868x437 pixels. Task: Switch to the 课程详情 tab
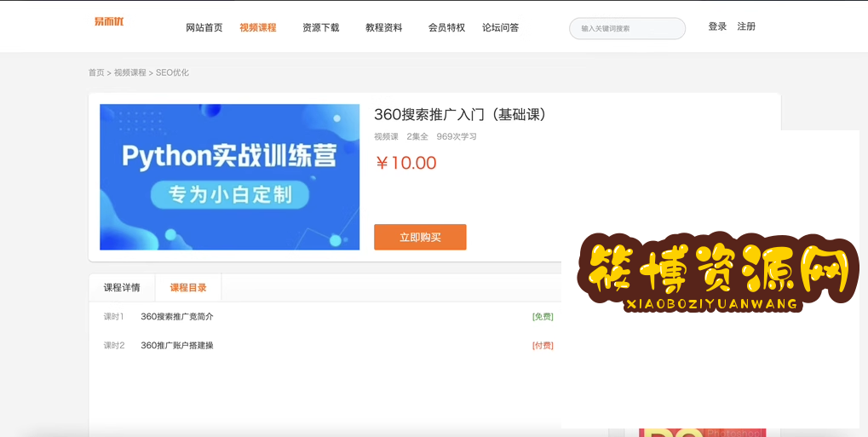point(122,287)
